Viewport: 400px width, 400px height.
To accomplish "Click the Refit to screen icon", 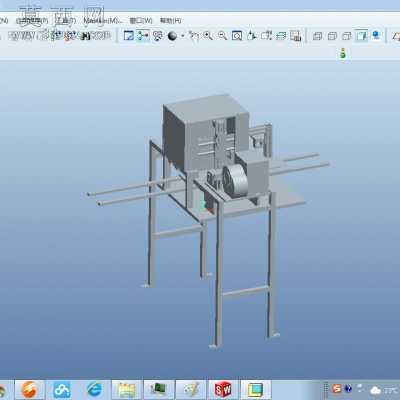I will click(237, 36).
